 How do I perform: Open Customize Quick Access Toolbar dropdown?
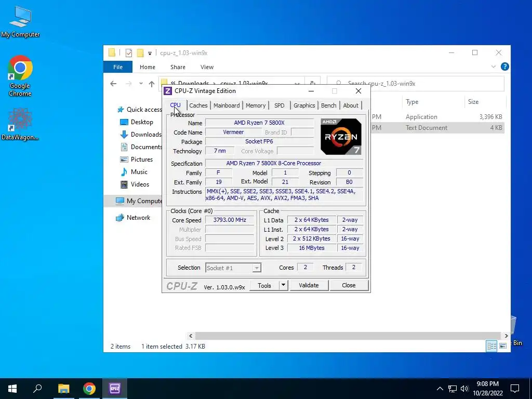(x=150, y=54)
